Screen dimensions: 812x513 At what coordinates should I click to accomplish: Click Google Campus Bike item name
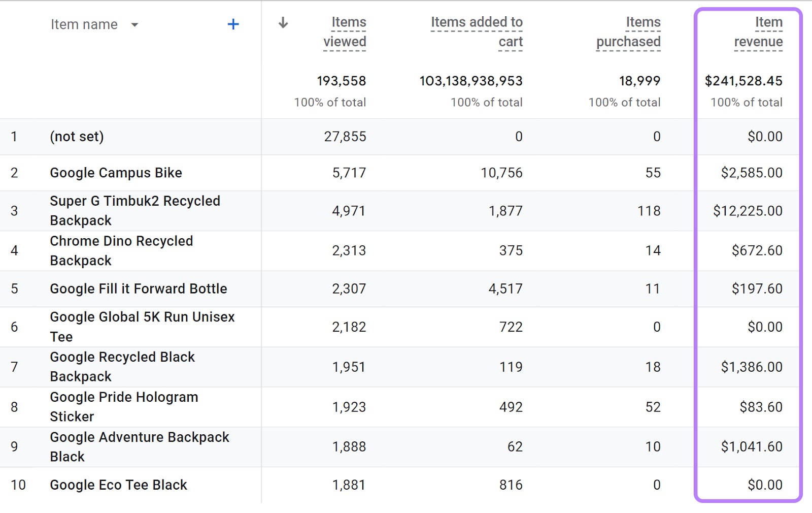tap(116, 173)
